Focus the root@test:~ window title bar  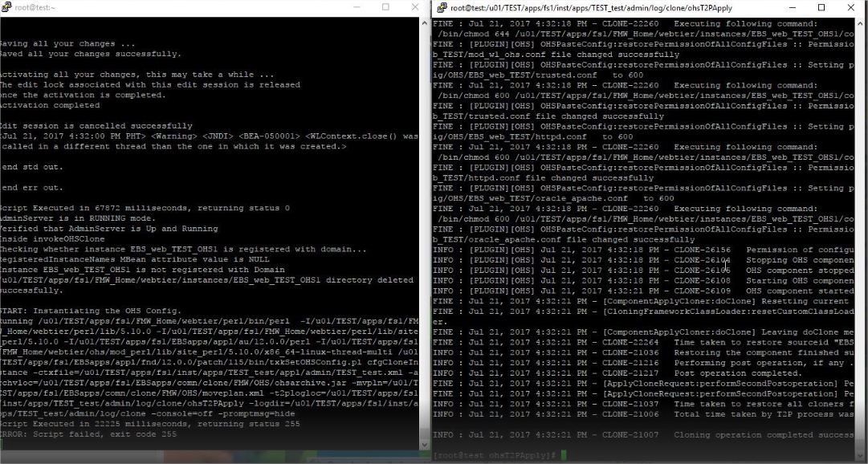pos(161,7)
